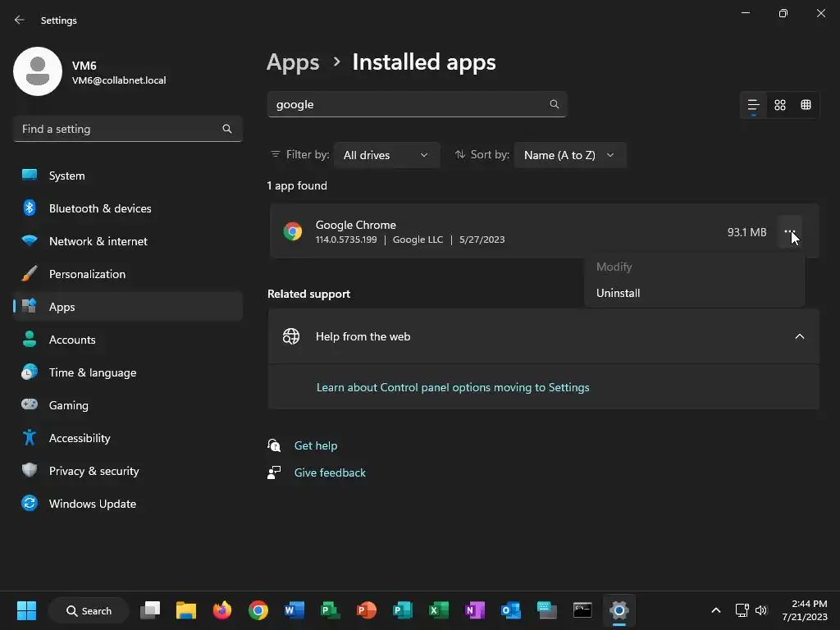Open Accessibility settings
Screen dimensions: 840x630
(x=127, y=438)
